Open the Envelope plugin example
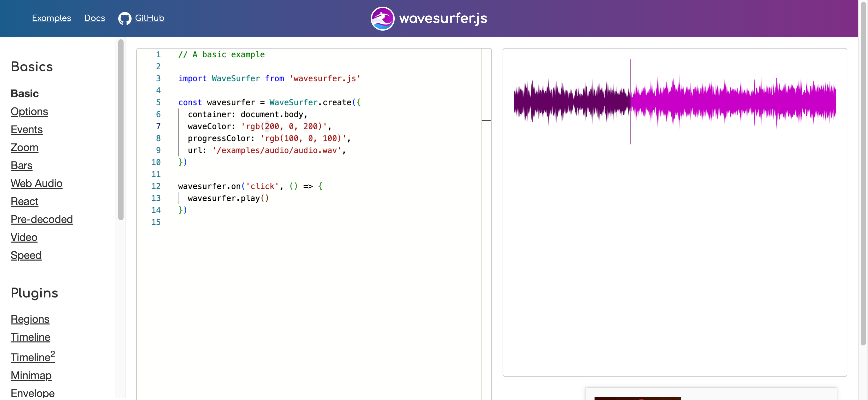Image resolution: width=868 pixels, height=400 pixels. coord(32,393)
